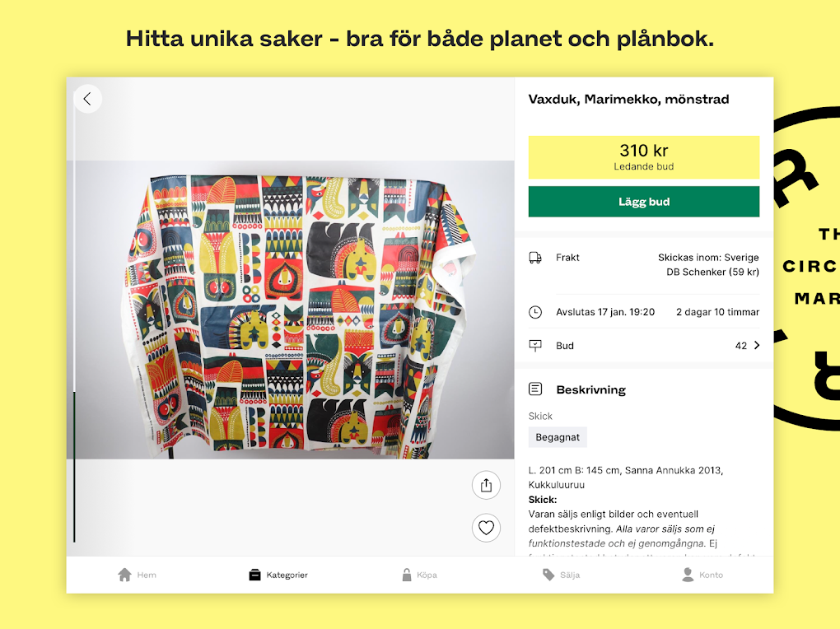
Task: Expand the Bud list chevron
Action: 757,346
